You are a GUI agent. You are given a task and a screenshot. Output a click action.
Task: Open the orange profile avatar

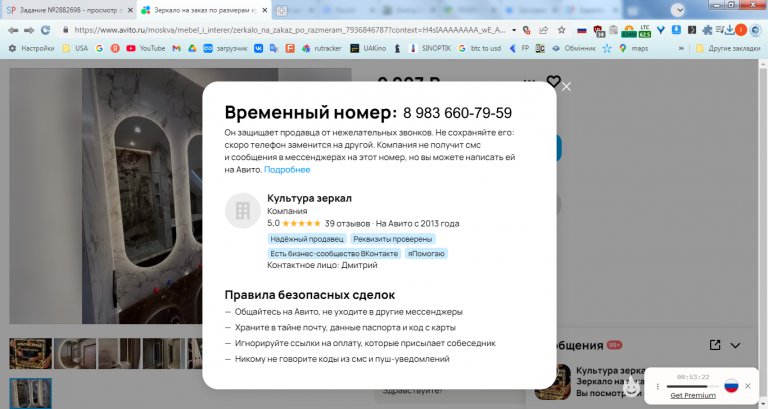point(741,30)
